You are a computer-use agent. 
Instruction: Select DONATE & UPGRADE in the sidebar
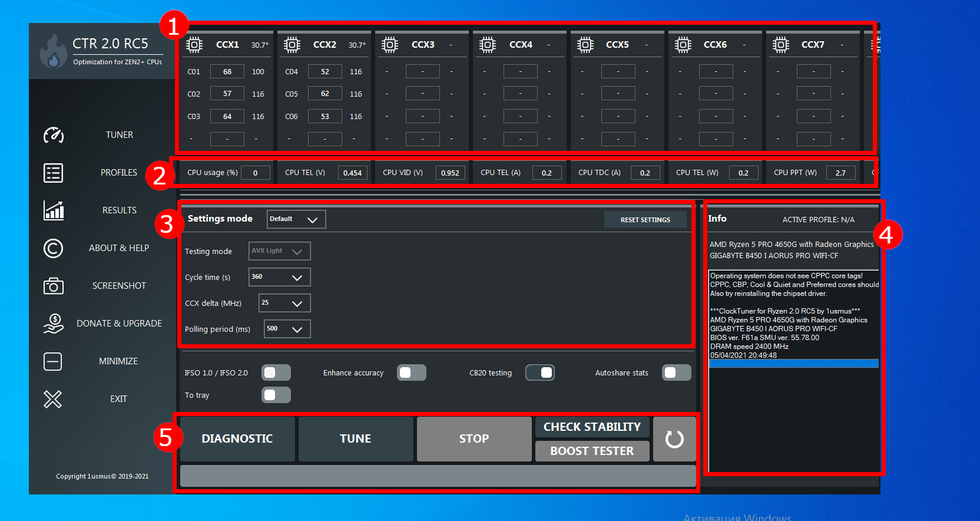[x=119, y=324]
